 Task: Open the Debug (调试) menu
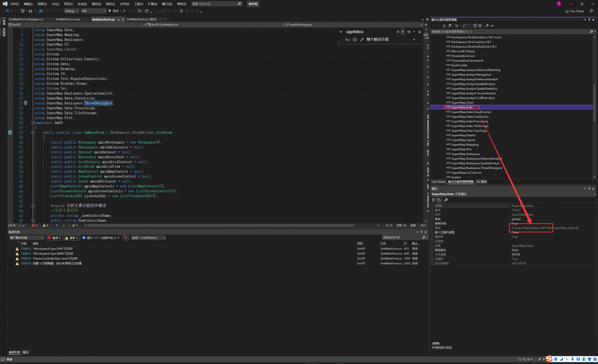click(x=96, y=4)
